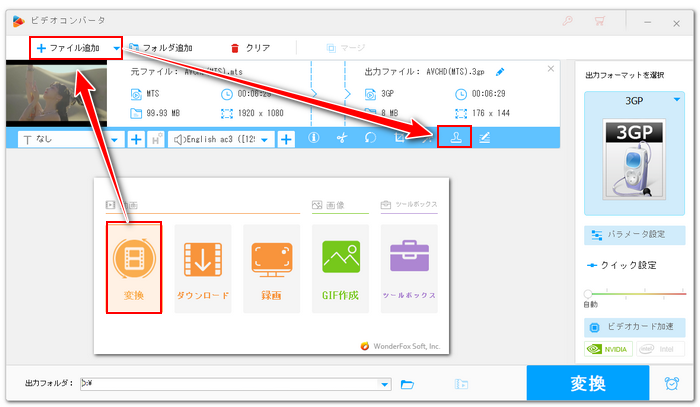700x407 pixels.
Task: Expand the ファイル追加 dropdown arrow
Action: click(x=117, y=47)
